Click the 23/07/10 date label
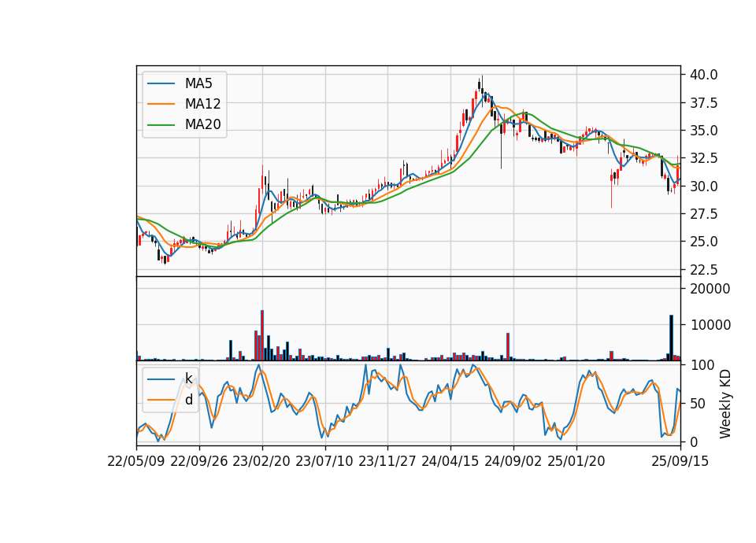 (324, 461)
